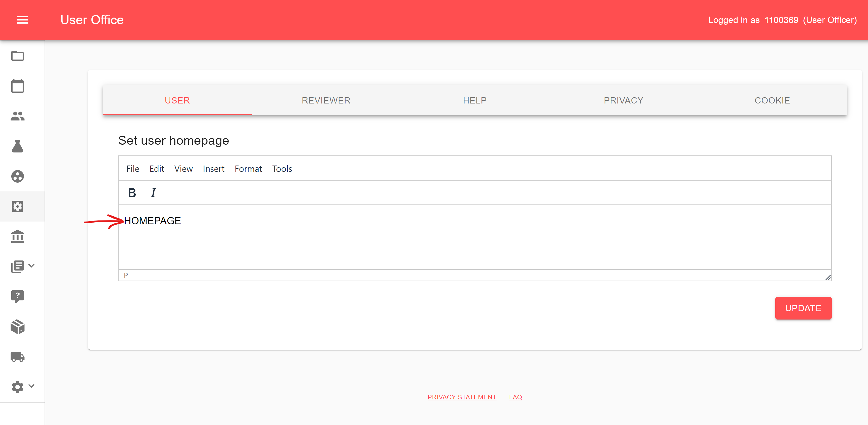Viewport: 868px width, 425px height.
Task: Open the calendar icon in sidebar
Action: 18,86
